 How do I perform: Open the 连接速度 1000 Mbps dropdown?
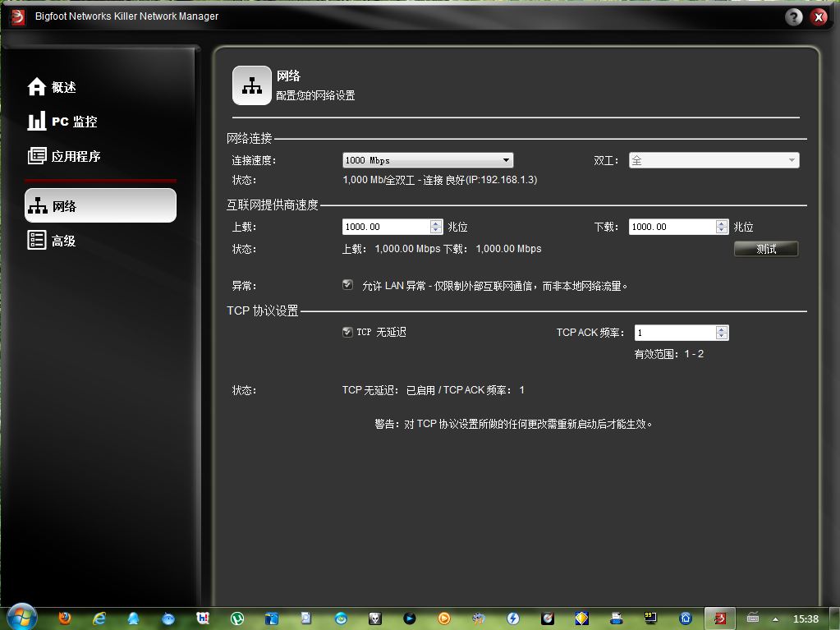(428, 160)
